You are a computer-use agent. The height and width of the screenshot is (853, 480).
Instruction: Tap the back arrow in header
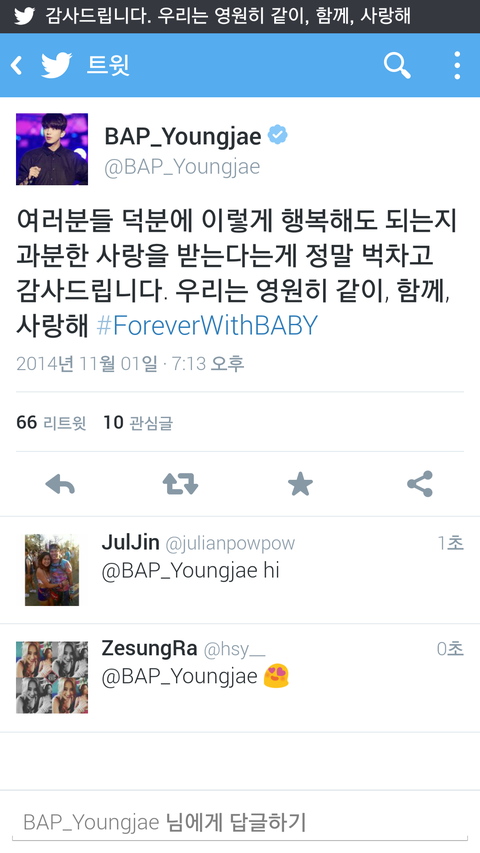coord(16,66)
